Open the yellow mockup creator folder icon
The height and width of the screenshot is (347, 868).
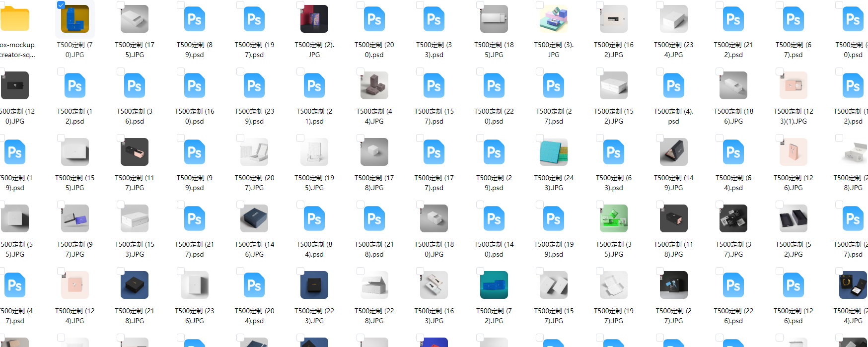(x=14, y=19)
